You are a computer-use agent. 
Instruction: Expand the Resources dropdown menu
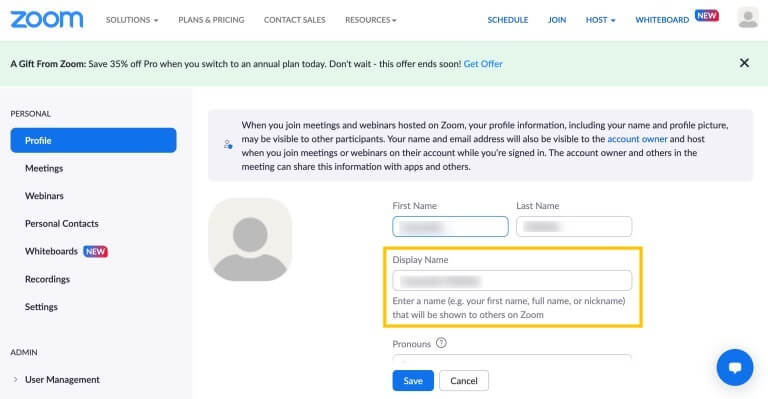[x=371, y=20]
